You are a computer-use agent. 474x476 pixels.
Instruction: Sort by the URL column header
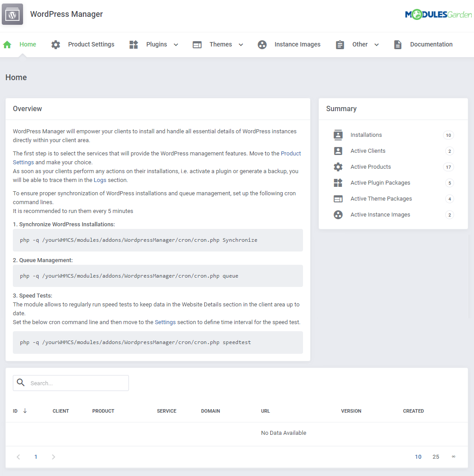point(265,411)
